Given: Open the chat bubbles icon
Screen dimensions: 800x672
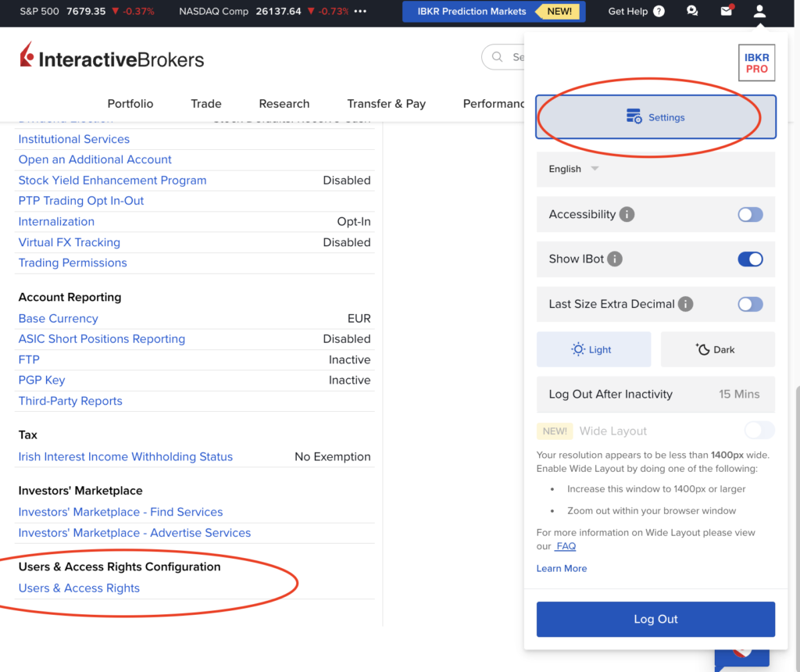Looking at the screenshot, I should point(692,11).
